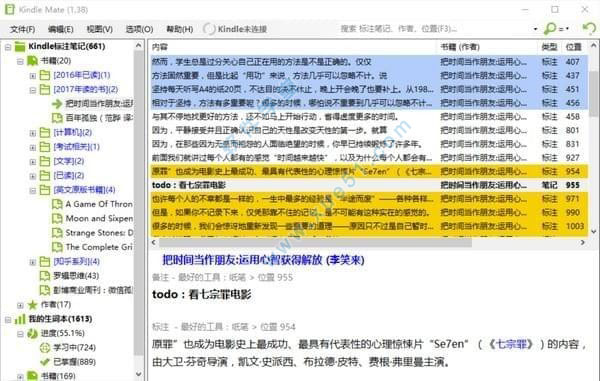600x381 pixels.
Task: Open the 《七宗罪》 hyperlink in preview
Action: tap(511, 344)
